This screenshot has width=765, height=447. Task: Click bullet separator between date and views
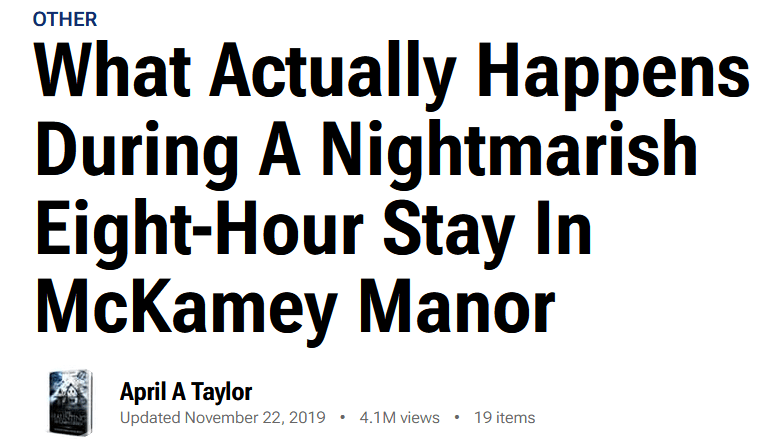(x=343, y=417)
